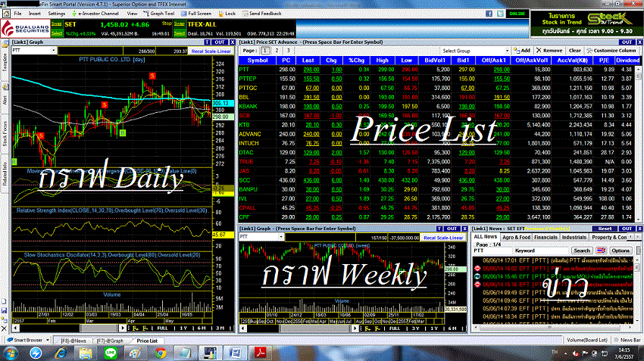Set the daily graph range to 3M
This screenshot has height=361, width=644.
tap(220, 328)
